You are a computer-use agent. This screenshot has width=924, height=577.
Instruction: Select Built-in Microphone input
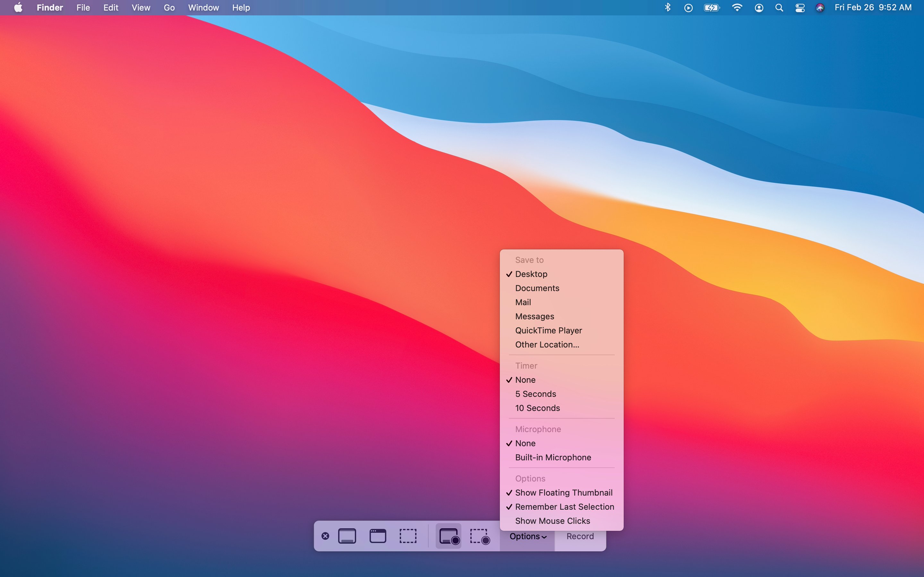(x=553, y=457)
